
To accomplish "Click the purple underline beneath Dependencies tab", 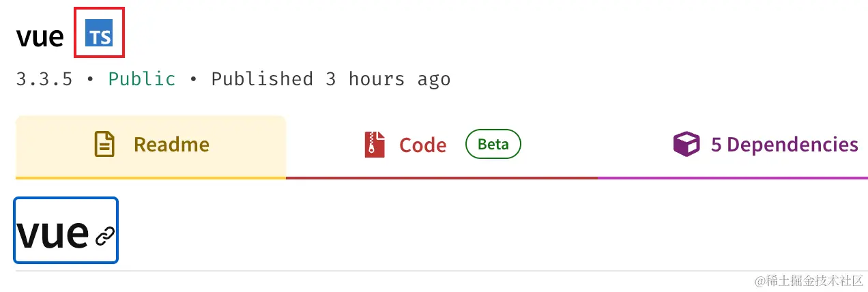I will click(733, 178).
